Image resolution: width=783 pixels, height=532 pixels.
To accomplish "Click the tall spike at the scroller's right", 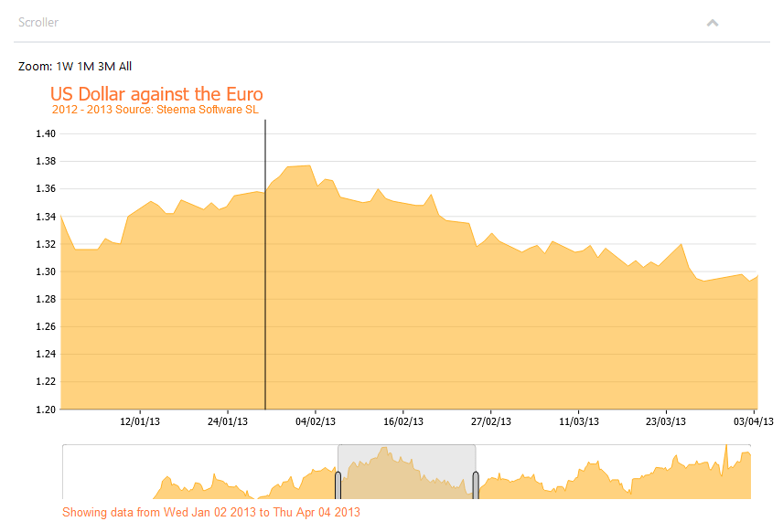I will click(726, 459).
